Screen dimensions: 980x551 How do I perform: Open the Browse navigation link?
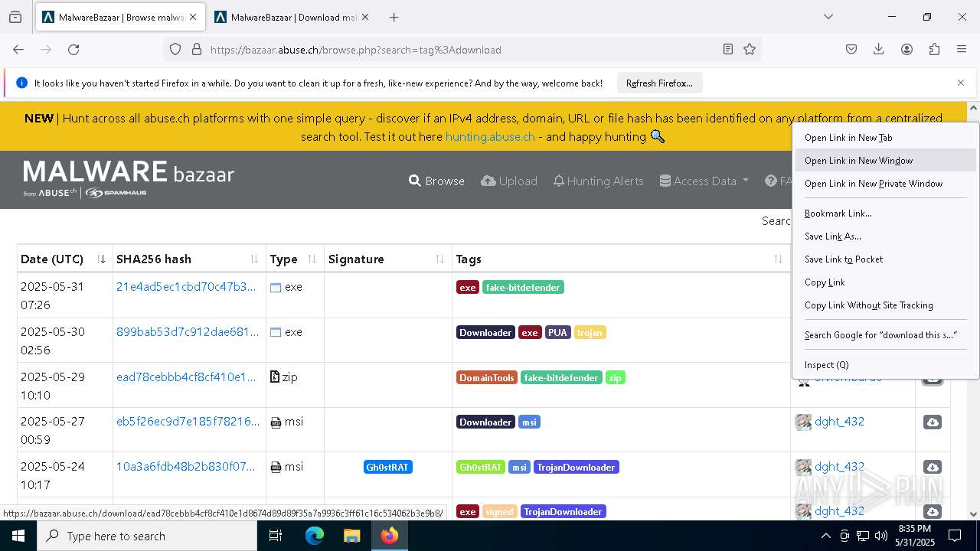[x=436, y=181]
